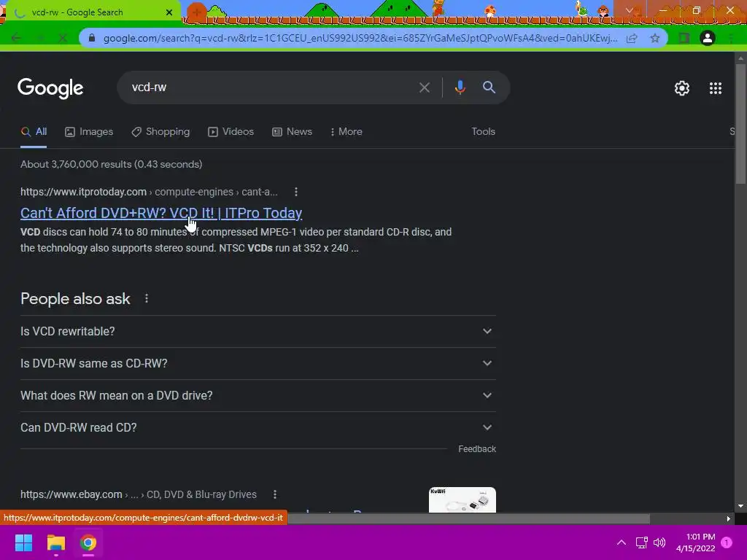Click the magnifying glass search button
Viewport: 747px width, 560px height.
(489, 87)
